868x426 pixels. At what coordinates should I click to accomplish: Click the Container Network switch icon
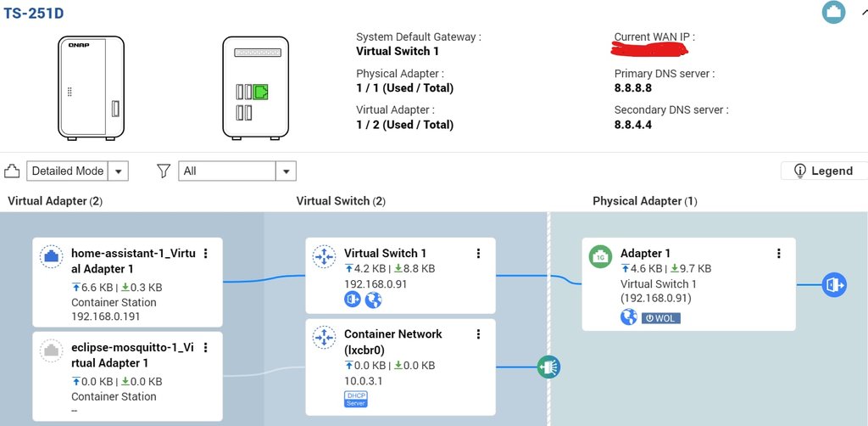(324, 338)
